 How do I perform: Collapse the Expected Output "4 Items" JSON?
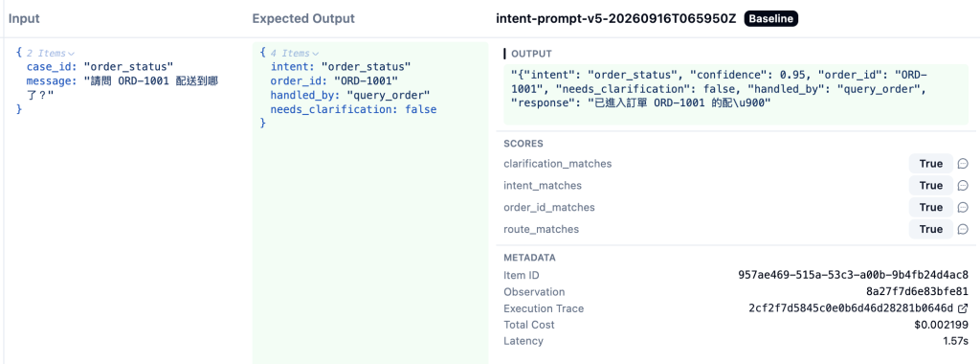tap(295, 54)
